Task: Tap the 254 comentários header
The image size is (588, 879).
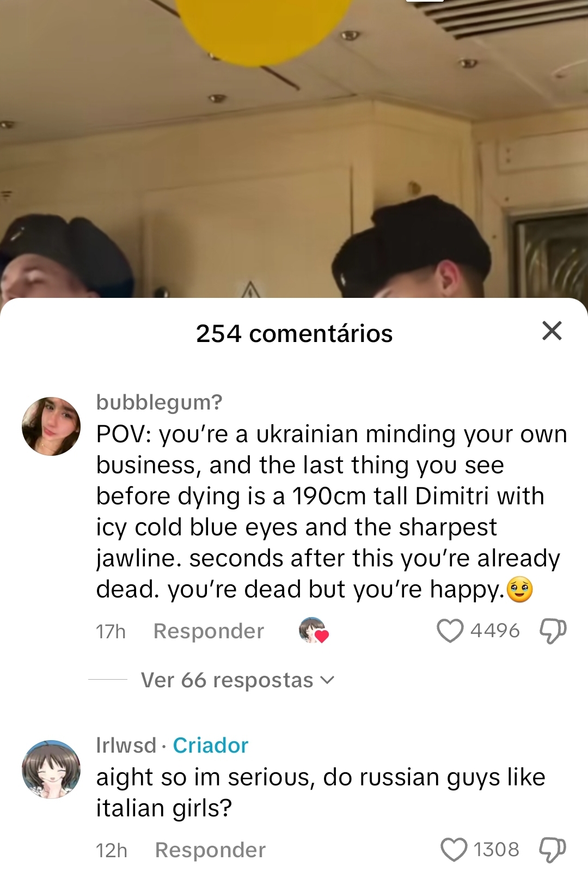Action: tap(294, 333)
